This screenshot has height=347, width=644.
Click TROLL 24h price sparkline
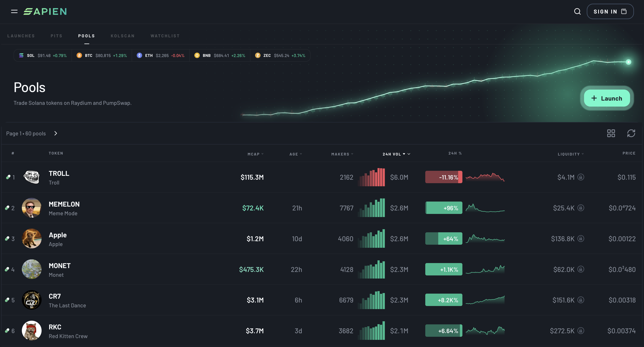pyautogui.click(x=485, y=177)
